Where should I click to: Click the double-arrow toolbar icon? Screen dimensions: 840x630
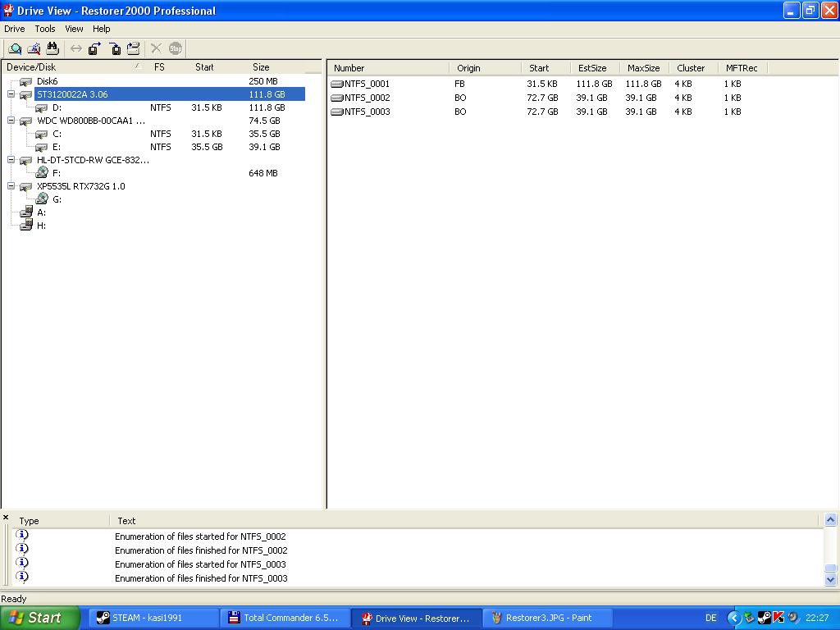pos(76,48)
